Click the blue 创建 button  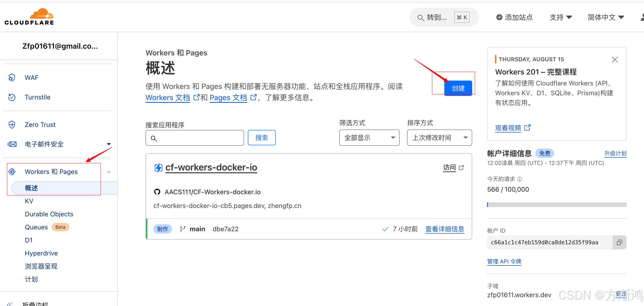coord(458,88)
